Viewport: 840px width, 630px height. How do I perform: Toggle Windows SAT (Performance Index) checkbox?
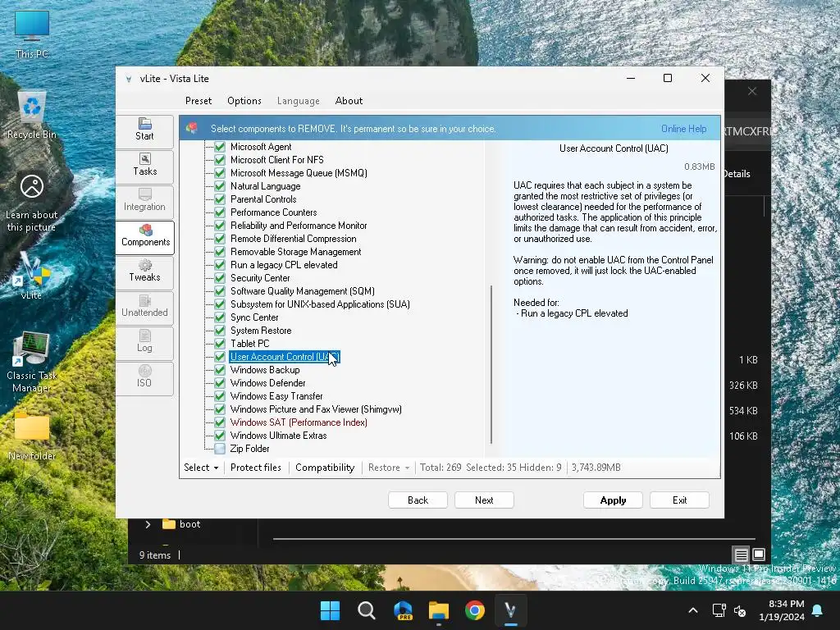point(220,422)
